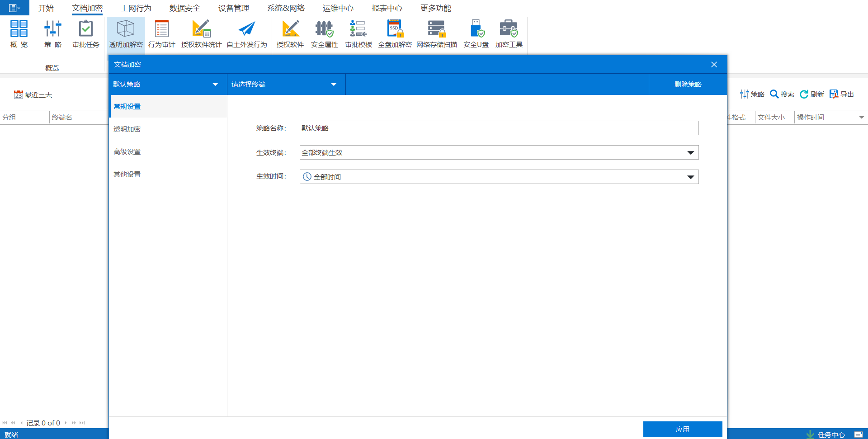The height and width of the screenshot is (439, 868).
Task: Click the 删除策略 button
Action: [x=688, y=85]
